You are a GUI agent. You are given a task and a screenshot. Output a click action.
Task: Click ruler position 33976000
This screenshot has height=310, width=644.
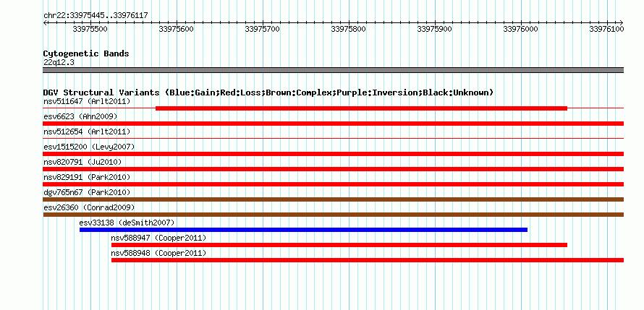pyautogui.click(x=521, y=29)
